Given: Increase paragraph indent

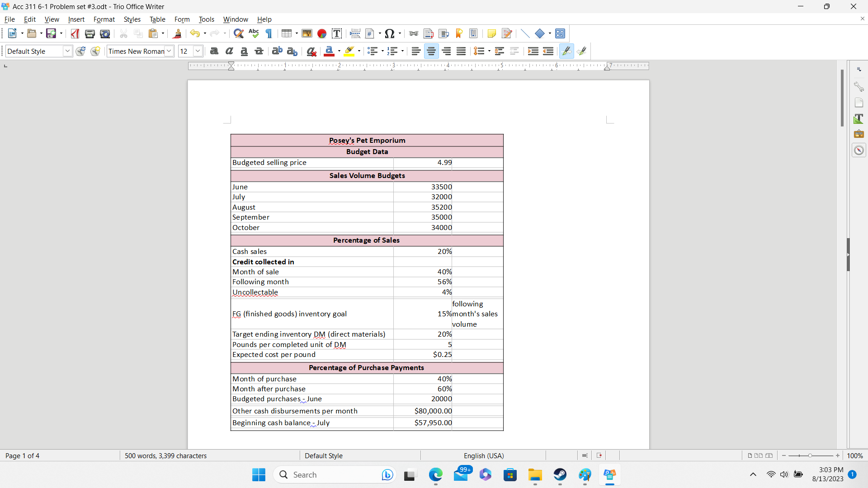Looking at the screenshot, I should (x=533, y=51).
